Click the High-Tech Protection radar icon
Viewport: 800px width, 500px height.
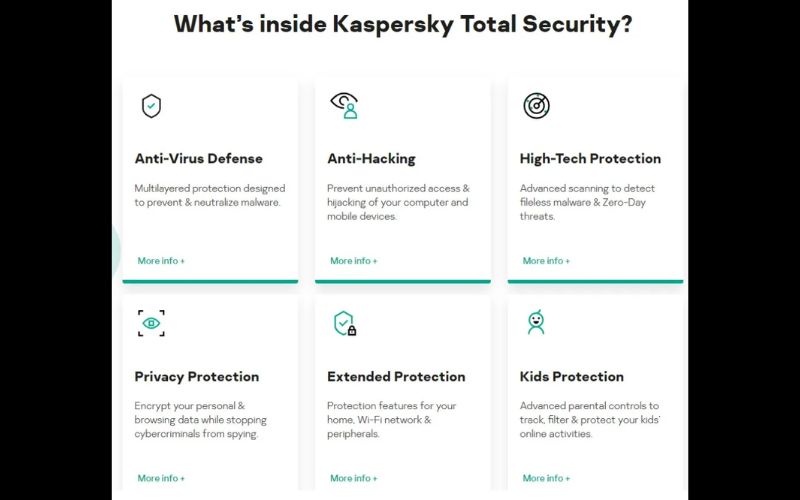[x=536, y=106]
